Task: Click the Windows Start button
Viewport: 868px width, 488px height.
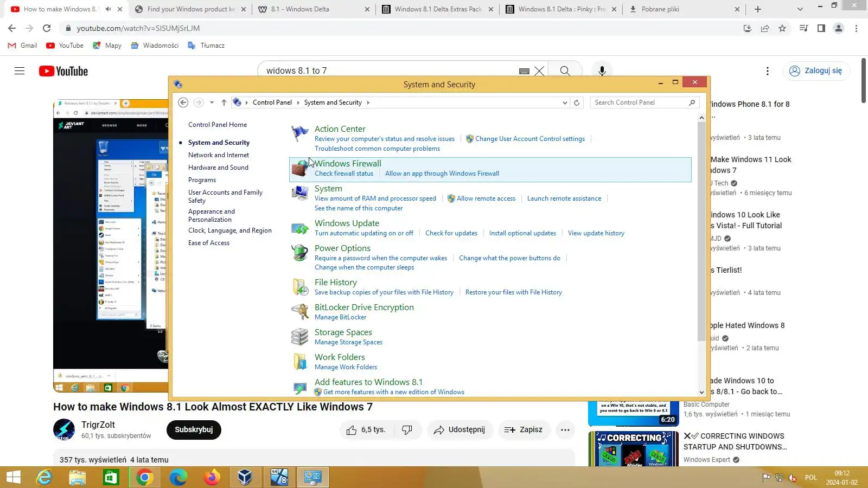Action: 13,477
